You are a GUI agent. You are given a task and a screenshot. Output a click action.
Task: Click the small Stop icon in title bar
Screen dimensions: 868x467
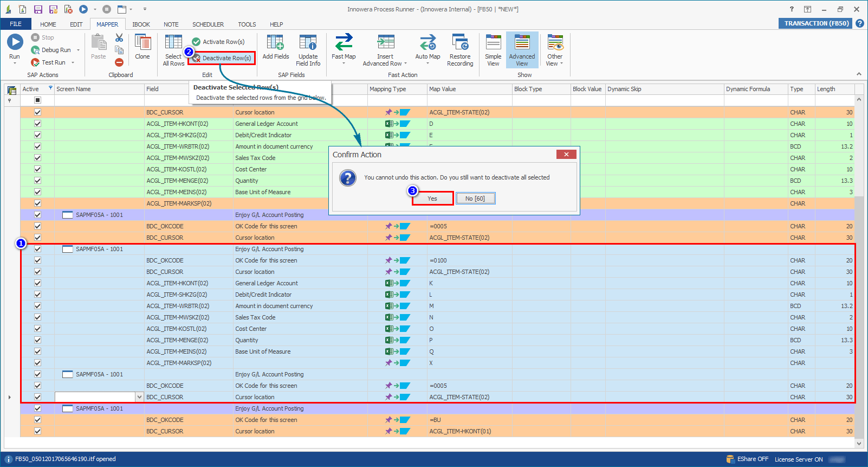point(107,9)
